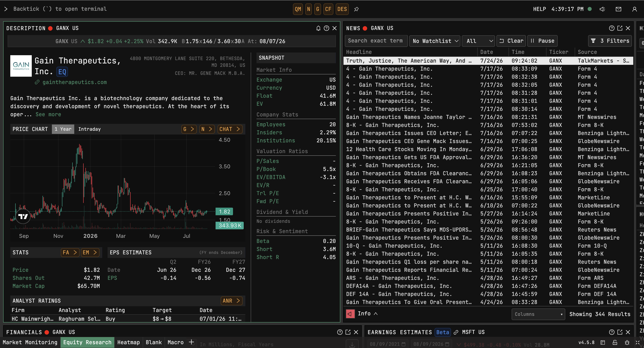Select the Equity Research workspace tab
Screen dimensions: 644x348
click(87, 342)
